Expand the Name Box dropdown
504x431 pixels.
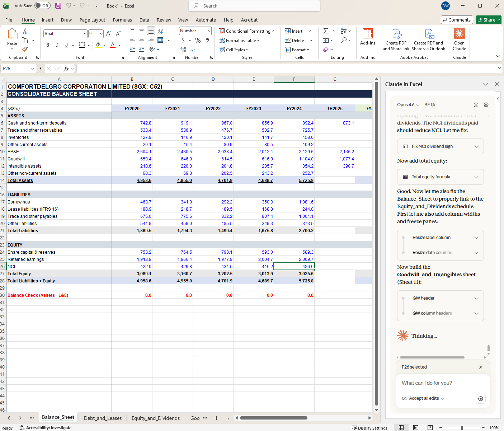pos(33,69)
